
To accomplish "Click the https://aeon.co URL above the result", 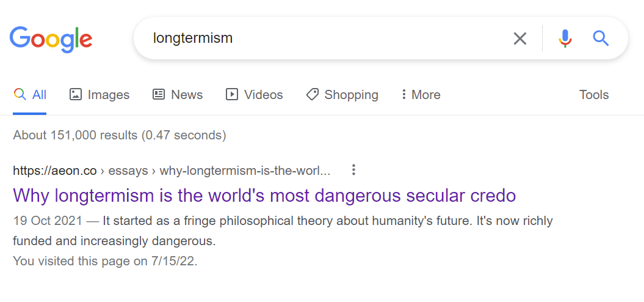I will click(x=55, y=171).
